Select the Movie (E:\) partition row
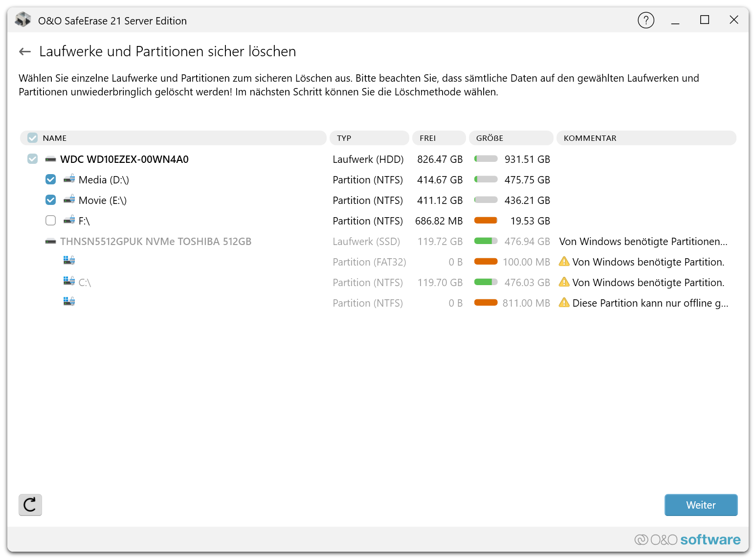Screen dimensions: 756x559 pos(378,200)
